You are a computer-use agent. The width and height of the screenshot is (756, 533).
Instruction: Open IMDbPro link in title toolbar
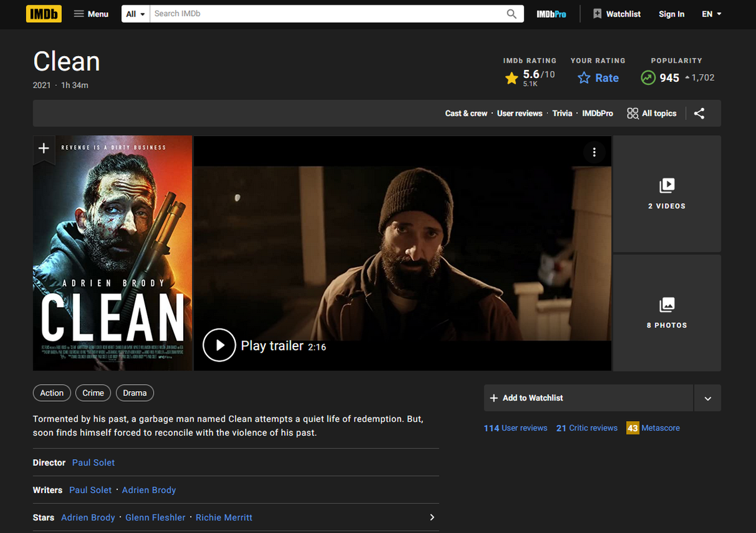[597, 113]
